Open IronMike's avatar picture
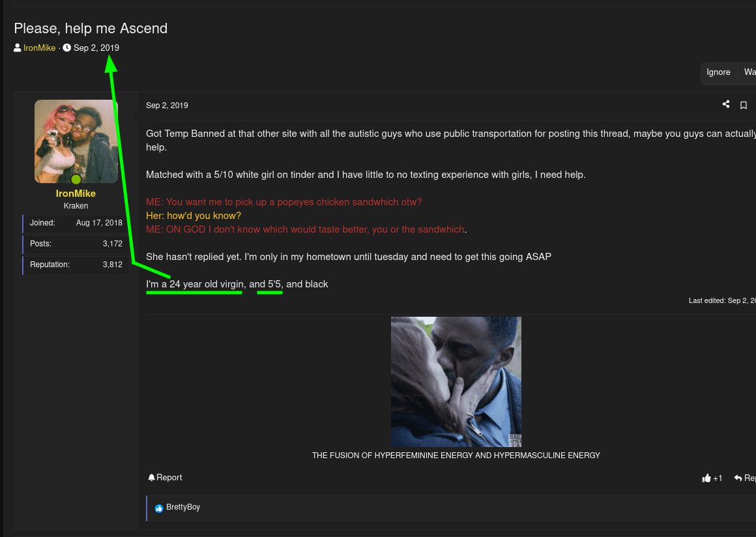The width and height of the screenshot is (756, 537). coord(76,141)
